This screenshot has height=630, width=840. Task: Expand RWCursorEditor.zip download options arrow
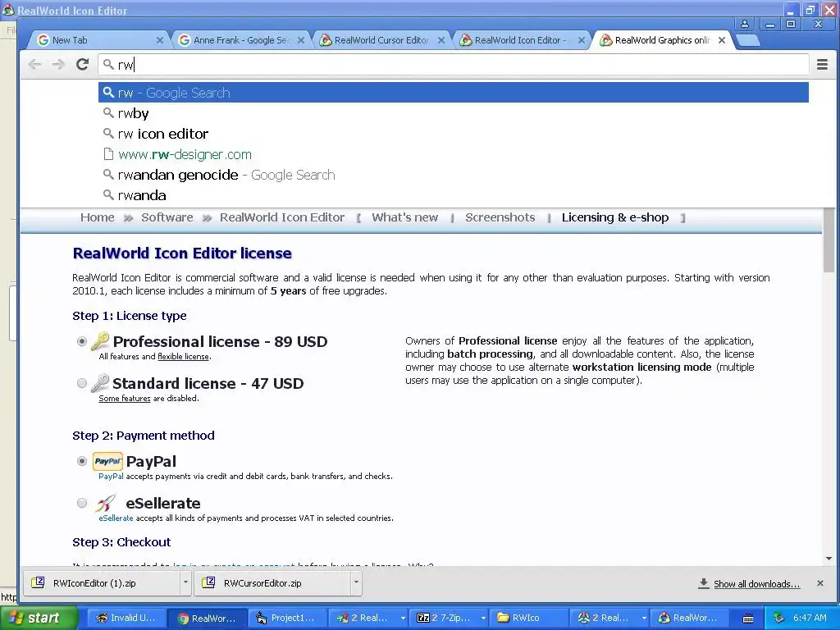[x=356, y=583]
